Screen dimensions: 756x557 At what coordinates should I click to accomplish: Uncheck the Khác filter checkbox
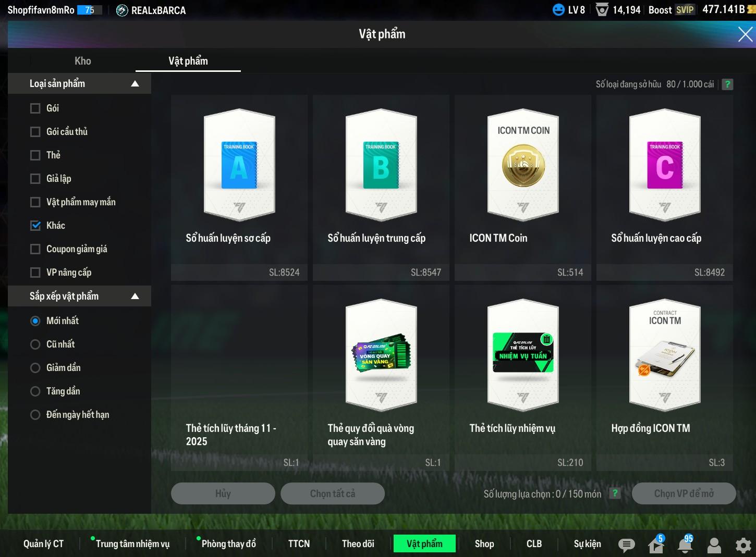[35, 226]
